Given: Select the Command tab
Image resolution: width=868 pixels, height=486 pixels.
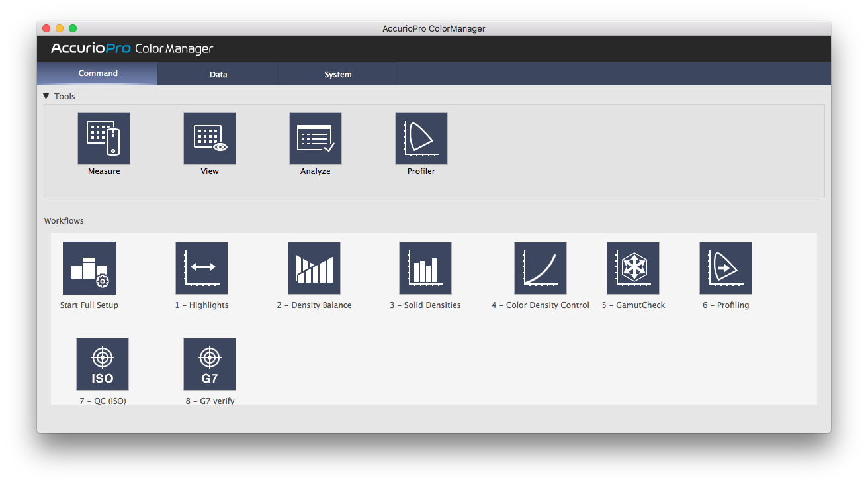Looking at the screenshot, I should 98,73.
